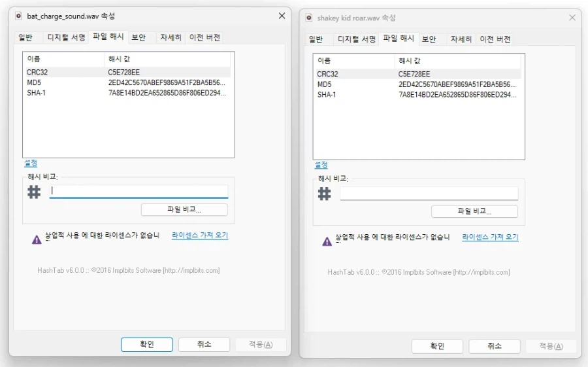588x367 pixels.
Task: Click the hash icon in bat_charge_sound.wav window
Action: [34, 192]
